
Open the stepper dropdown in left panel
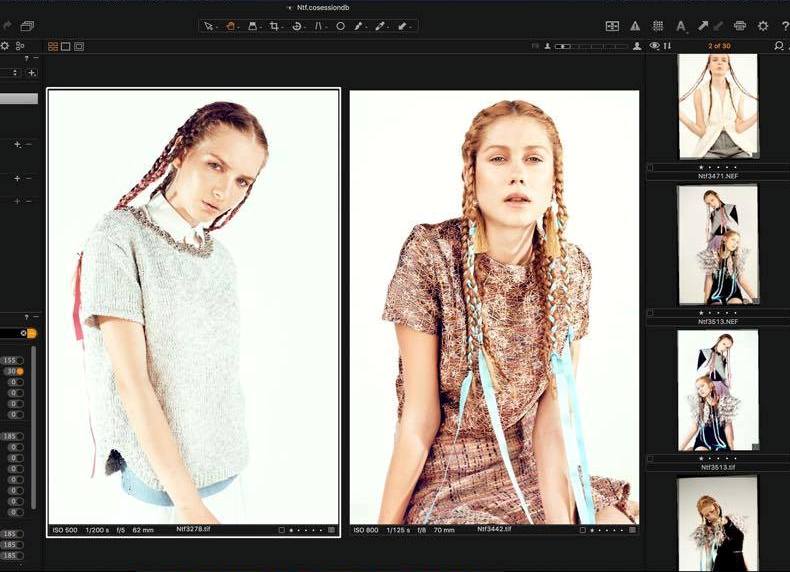15,73
